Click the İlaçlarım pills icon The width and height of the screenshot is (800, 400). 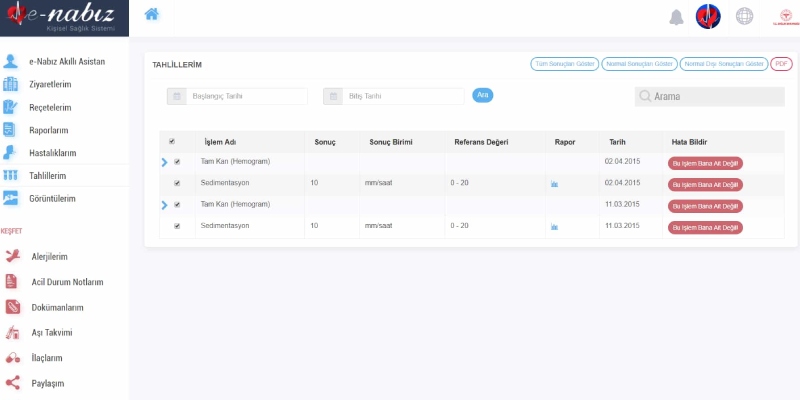(13, 358)
